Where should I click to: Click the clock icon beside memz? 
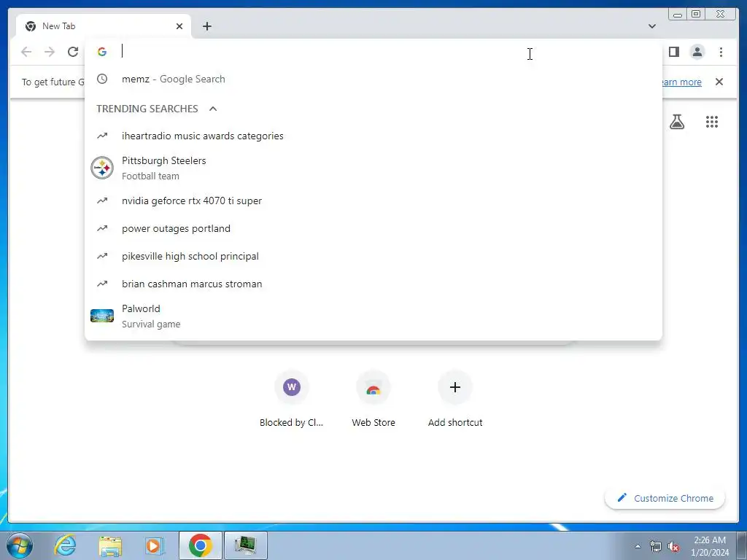[102, 79]
